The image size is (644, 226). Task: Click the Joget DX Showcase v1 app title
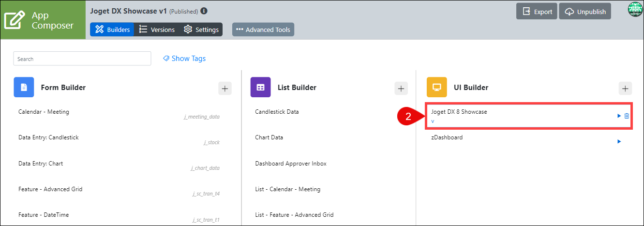click(128, 11)
